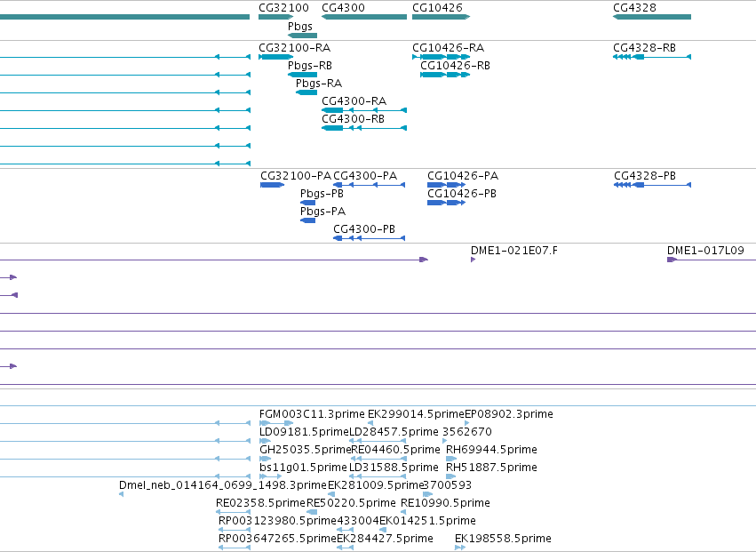Select the CG4328 gene feature

652,17
